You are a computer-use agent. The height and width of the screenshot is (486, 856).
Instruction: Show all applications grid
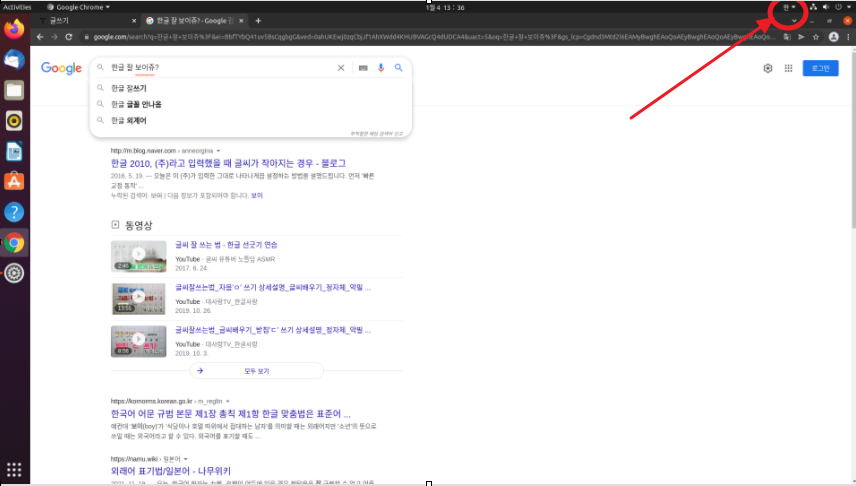tap(14, 469)
